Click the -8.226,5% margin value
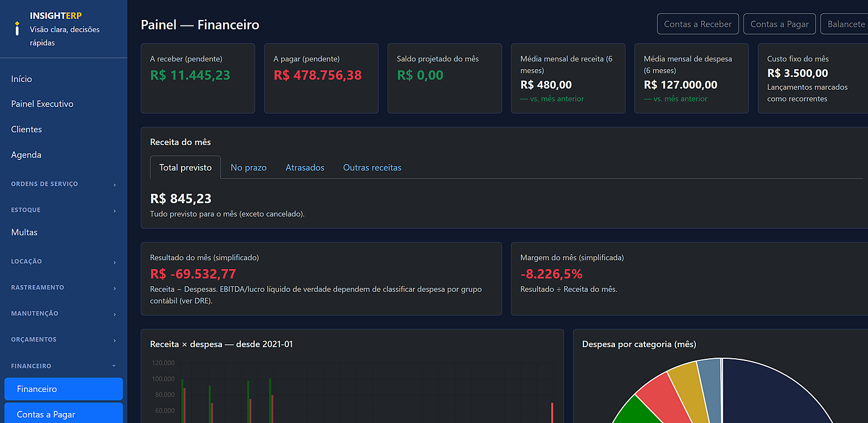This screenshot has height=423, width=868. click(x=551, y=274)
